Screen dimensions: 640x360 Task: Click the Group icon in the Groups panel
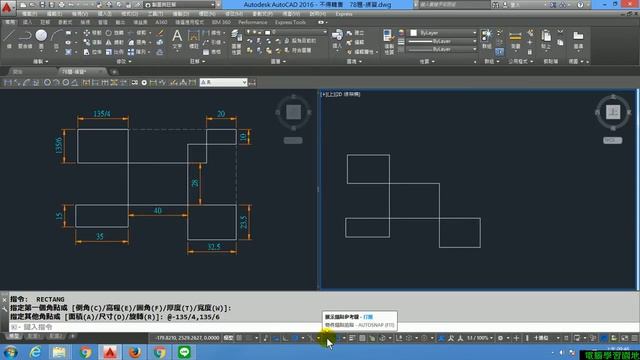pos(487,39)
